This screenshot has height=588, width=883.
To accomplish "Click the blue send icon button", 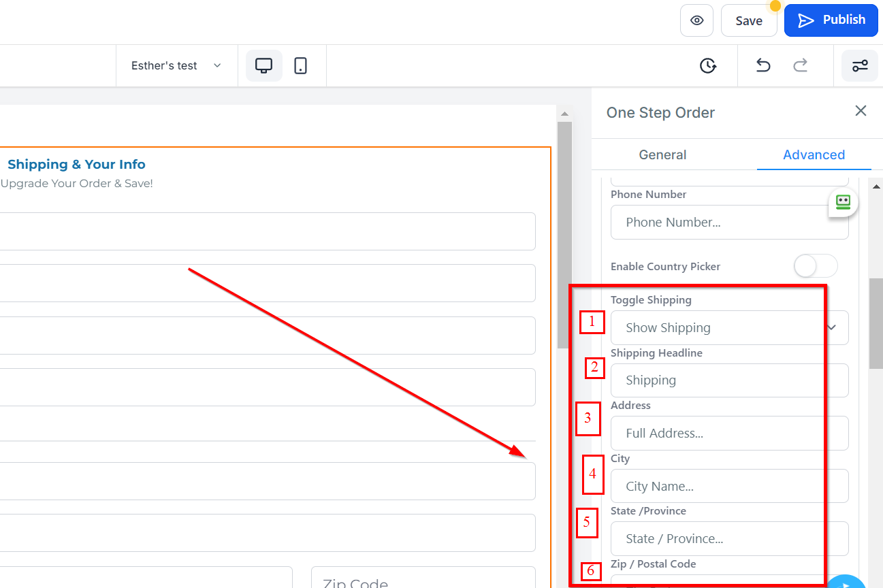I will [846, 583].
